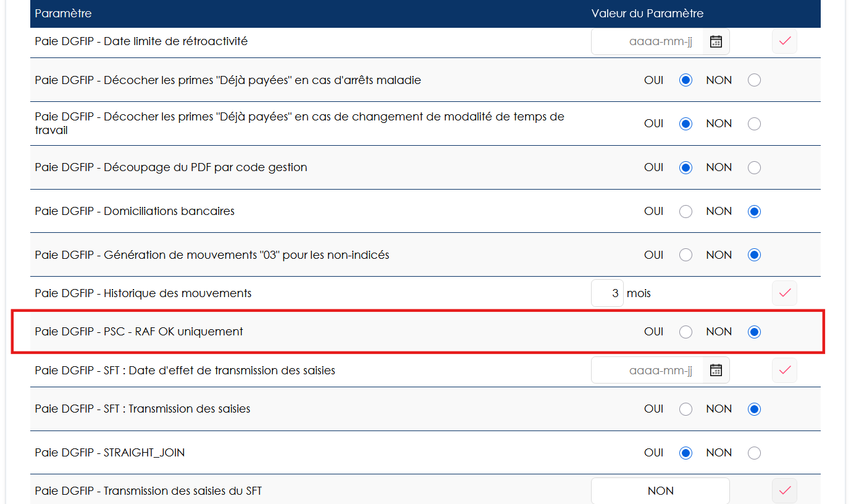Select NON for Génération de mouvements "03"
851x504 pixels.
[x=754, y=255]
